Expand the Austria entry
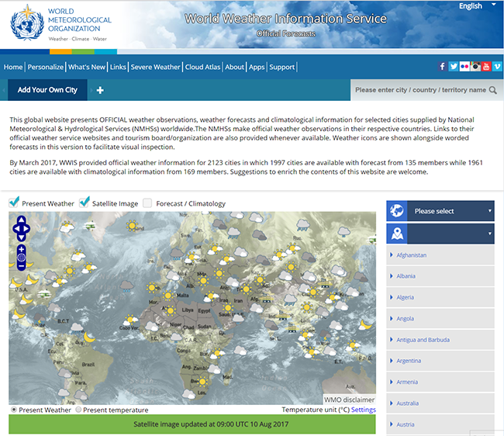The image size is (504, 436). tap(440, 424)
